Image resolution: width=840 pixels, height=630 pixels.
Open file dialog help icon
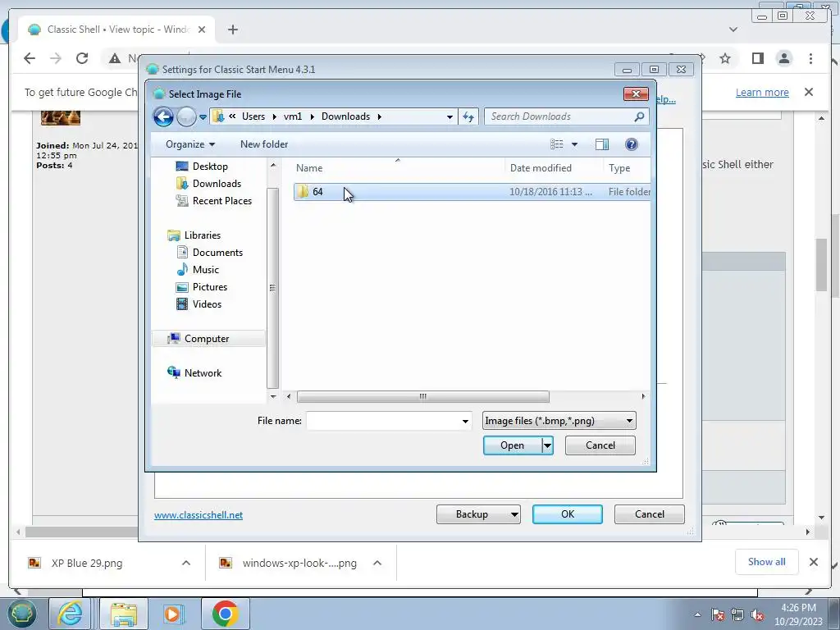pyautogui.click(x=631, y=144)
